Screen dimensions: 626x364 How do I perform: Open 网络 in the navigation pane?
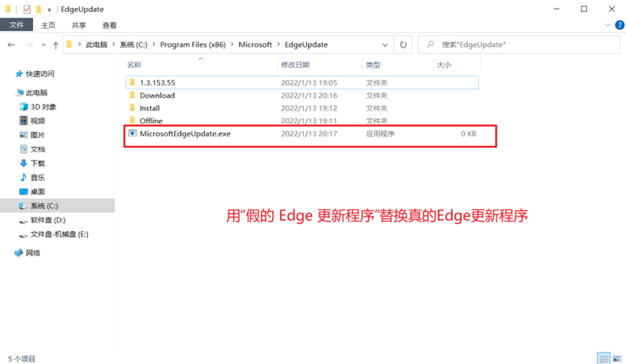(x=32, y=253)
